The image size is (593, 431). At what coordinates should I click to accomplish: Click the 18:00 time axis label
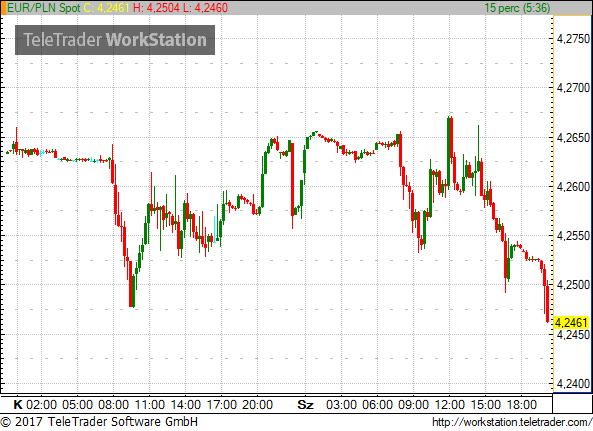(x=522, y=405)
